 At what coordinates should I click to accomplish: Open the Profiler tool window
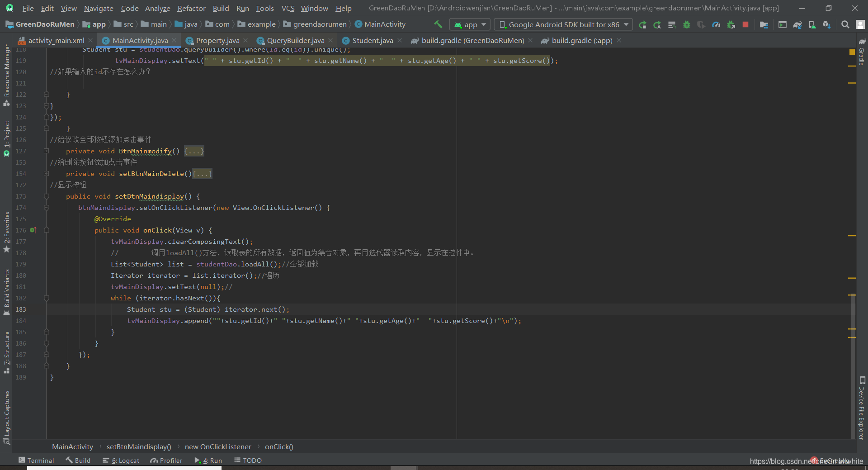click(x=166, y=461)
